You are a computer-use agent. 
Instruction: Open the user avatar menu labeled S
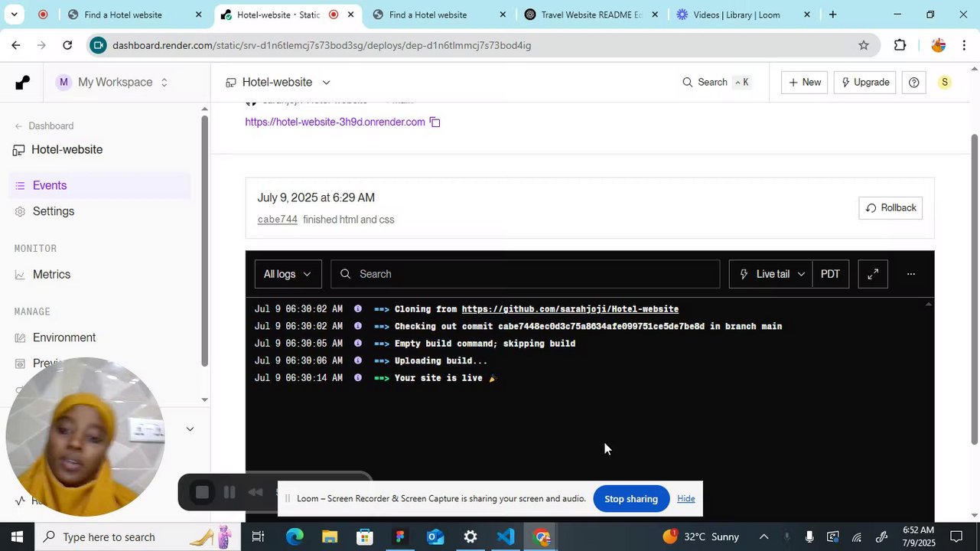945,83
